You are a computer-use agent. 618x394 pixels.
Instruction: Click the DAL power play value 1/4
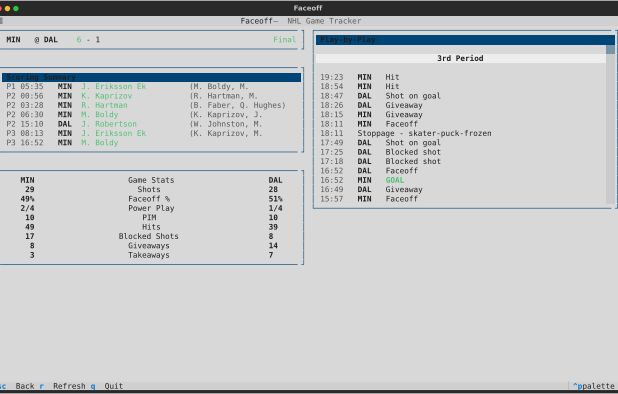coord(275,208)
